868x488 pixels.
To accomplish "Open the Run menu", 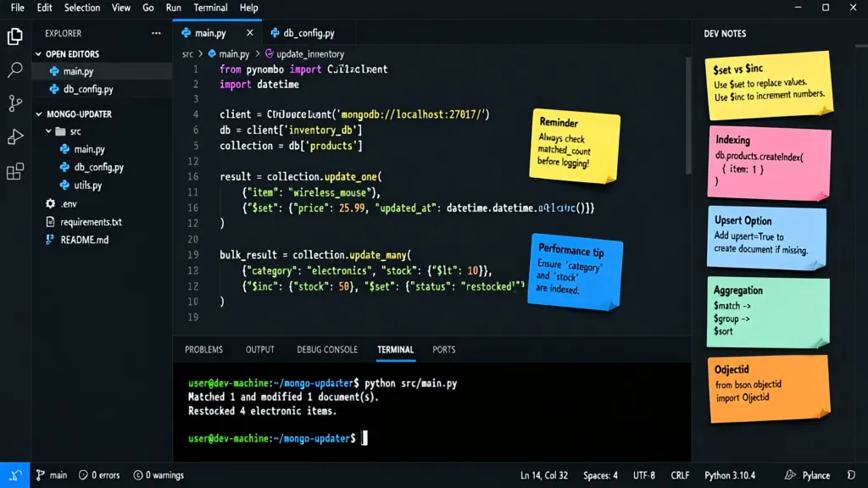I will click(x=173, y=8).
